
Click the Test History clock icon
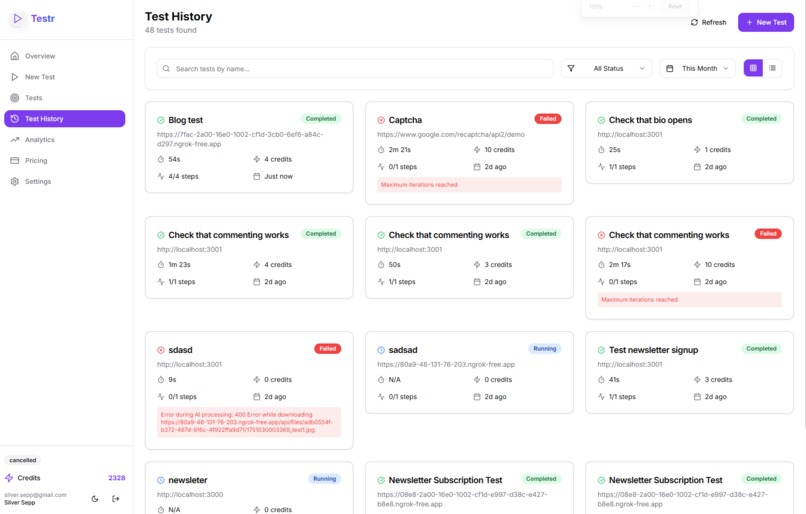[15, 119]
